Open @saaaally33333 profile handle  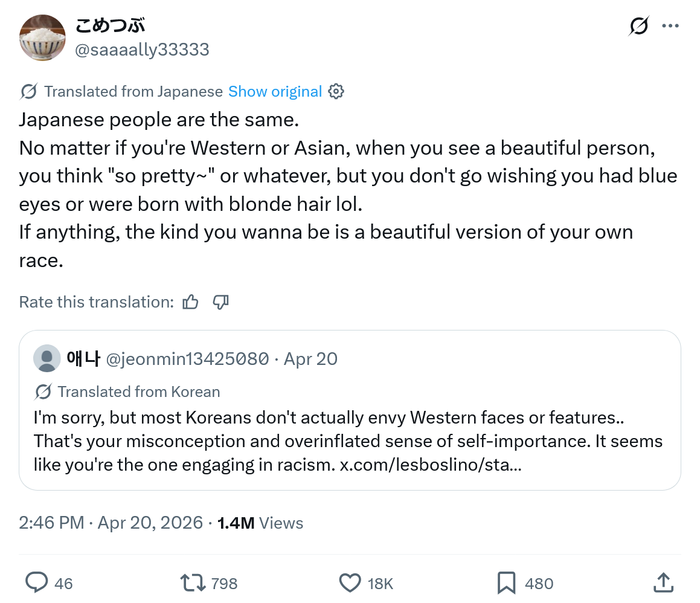point(142,50)
